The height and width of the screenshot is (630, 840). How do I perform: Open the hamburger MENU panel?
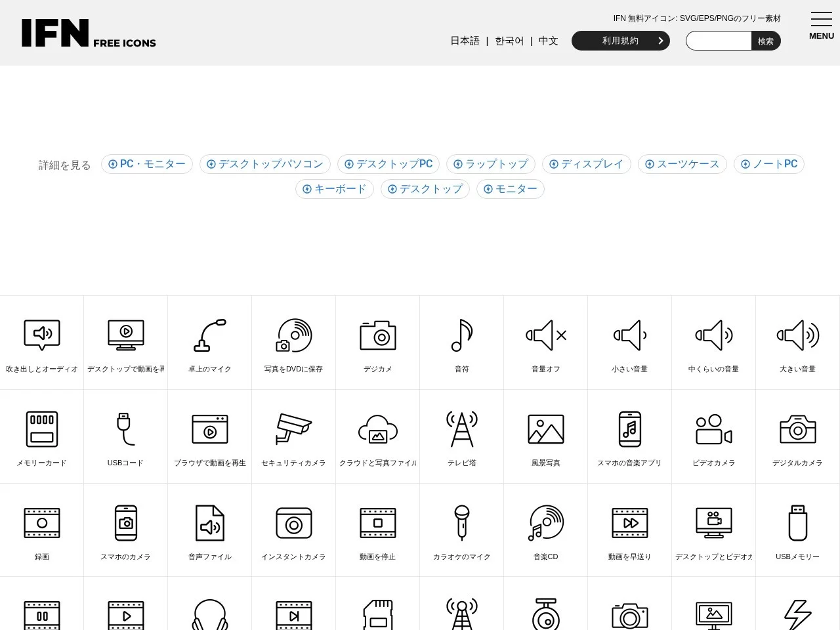click(x=821, y=20)
